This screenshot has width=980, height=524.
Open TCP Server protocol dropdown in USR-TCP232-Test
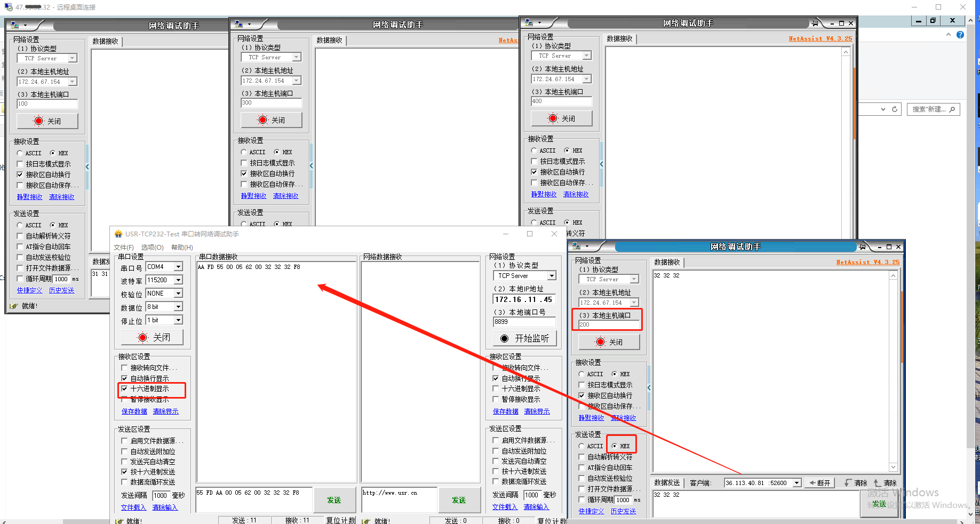click(x=552, y=276)
